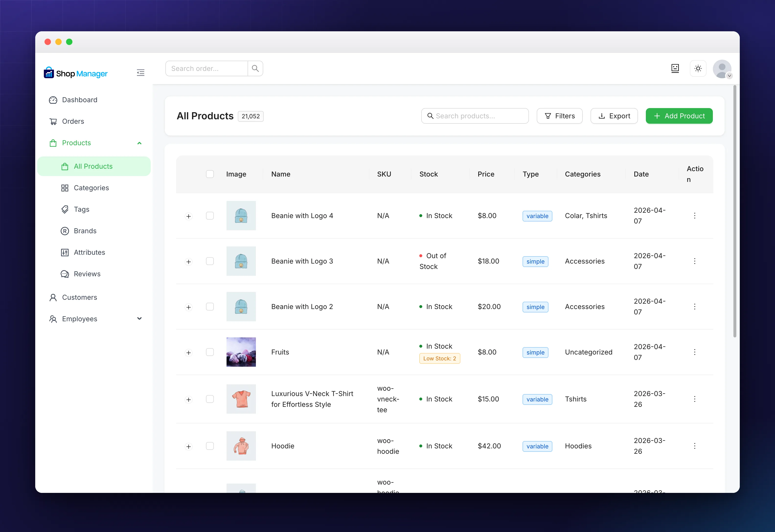Click the Search order input field
Image resolution: width=775 pixels, height=532 pixels.
click(207, 68)
